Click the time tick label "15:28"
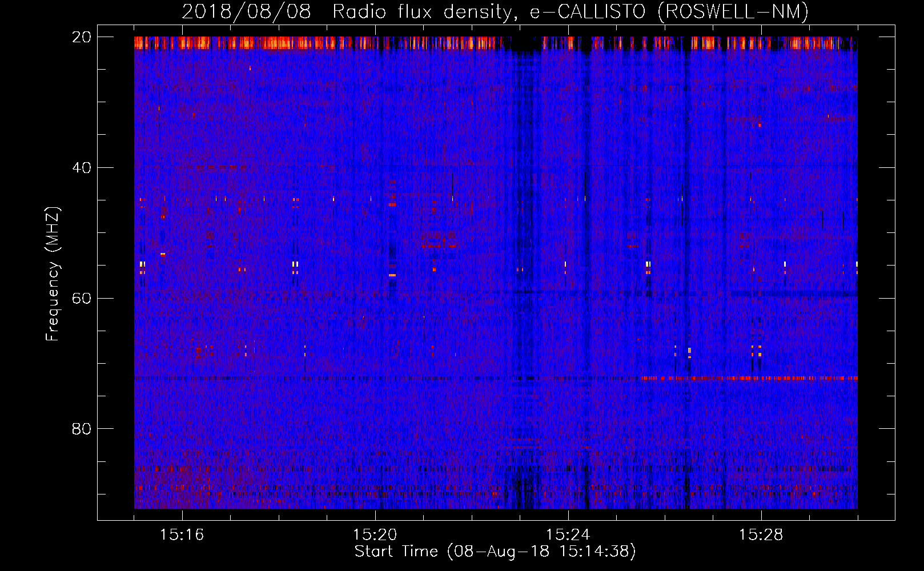 [x=761, y=534]
